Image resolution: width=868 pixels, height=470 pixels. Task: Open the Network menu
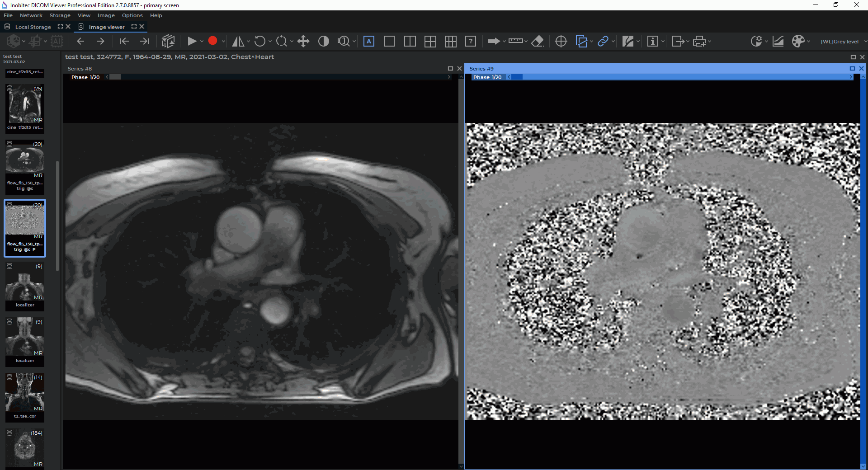[x=31, y=15]
